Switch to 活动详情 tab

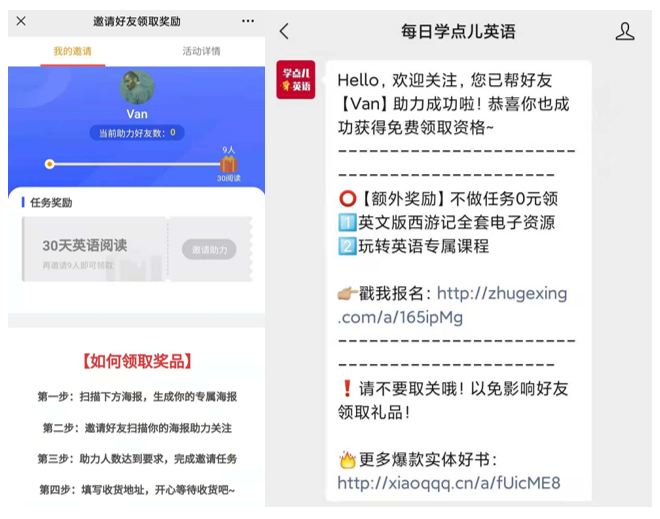[x=201, y=51]
